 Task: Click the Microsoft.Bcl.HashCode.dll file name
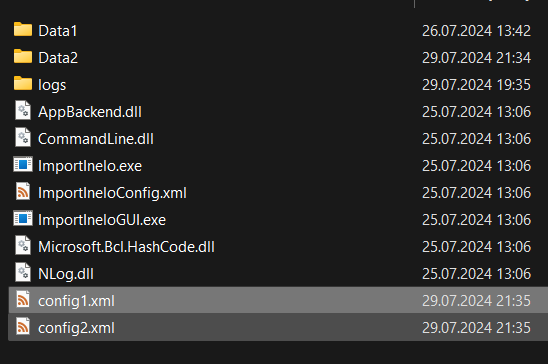[x=126, y=247]
